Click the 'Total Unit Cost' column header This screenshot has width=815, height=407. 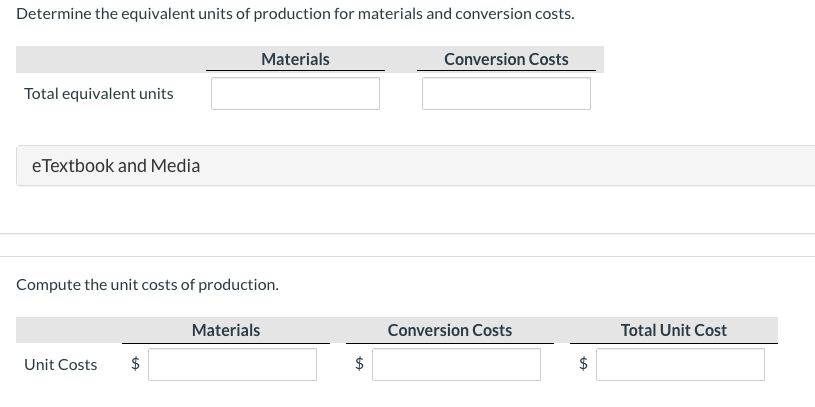click(x=674, y=330)
